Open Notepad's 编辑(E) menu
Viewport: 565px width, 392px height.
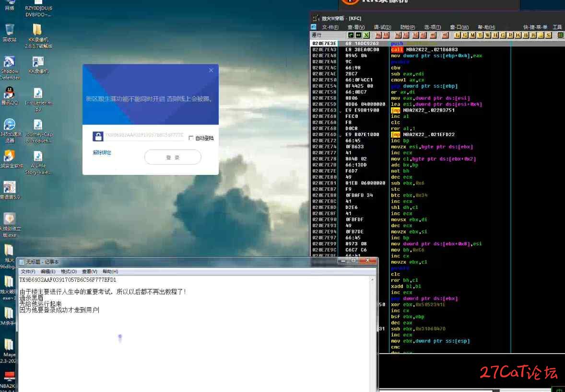tap(48, 271)
